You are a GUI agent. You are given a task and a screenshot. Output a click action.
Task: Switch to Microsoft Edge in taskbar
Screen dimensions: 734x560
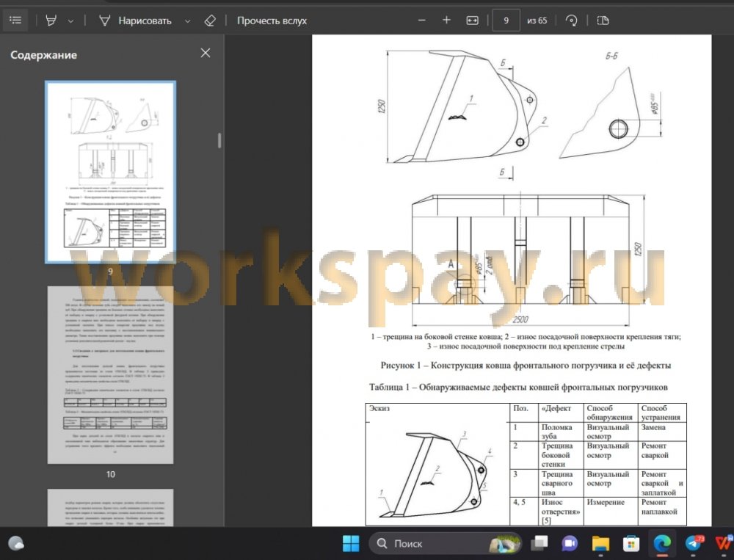662,544
